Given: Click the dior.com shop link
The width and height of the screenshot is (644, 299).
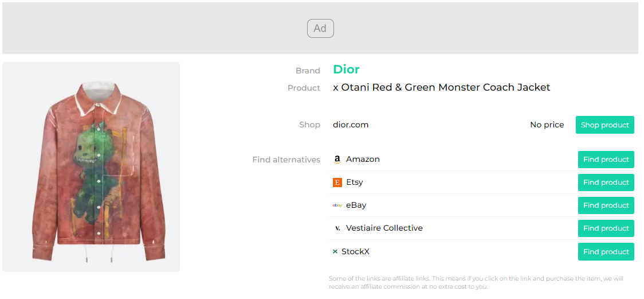Looking at the screenshot, I should click(x=351, y=125).
